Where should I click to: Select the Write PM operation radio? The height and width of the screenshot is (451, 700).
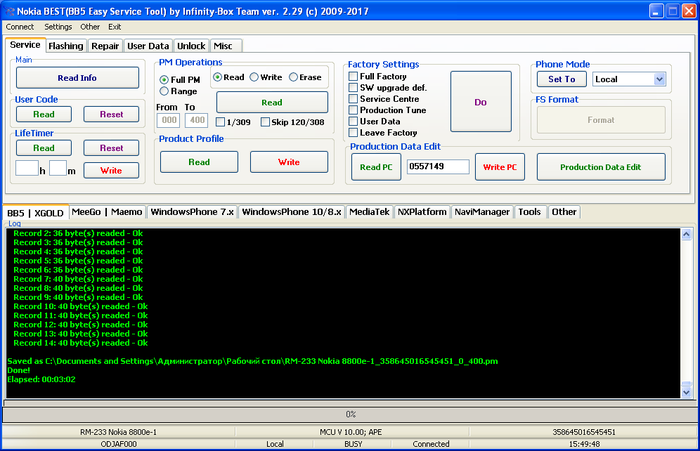pos(254,77)
